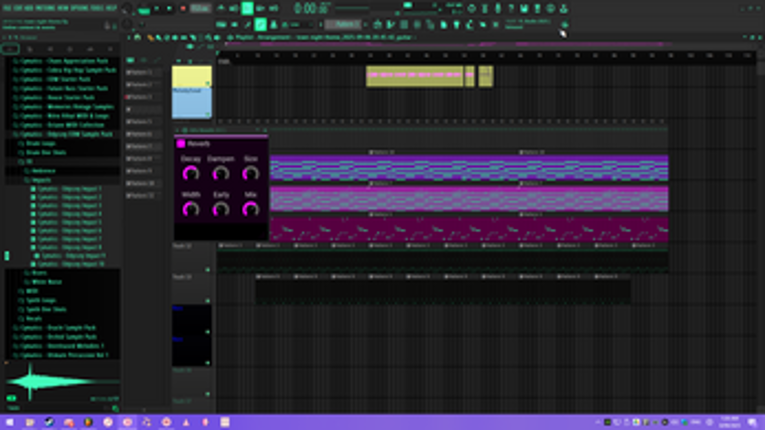
Task: Click the highlighted green icon in top shortcut row
Action: click(247, 8)
